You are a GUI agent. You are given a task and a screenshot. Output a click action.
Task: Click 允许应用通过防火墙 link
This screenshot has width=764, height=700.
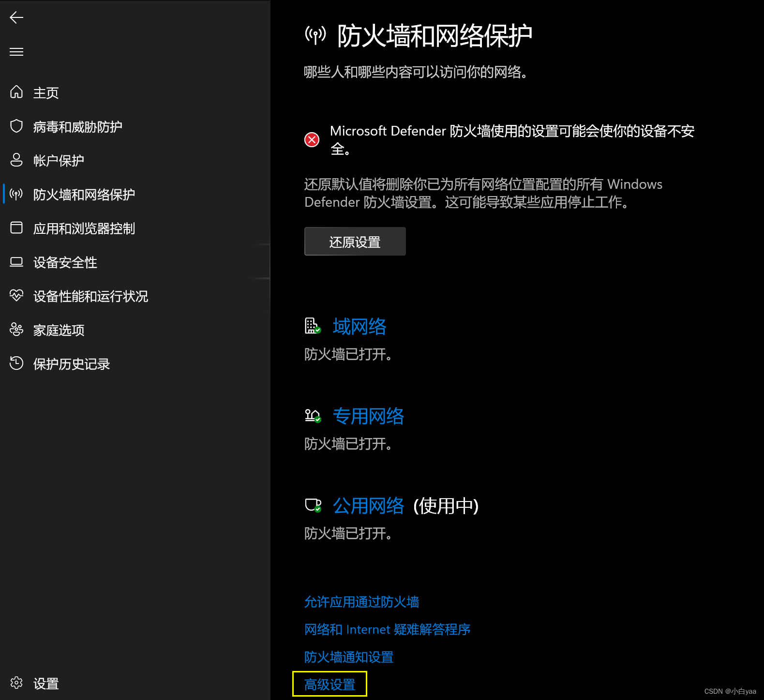point(361,602)
